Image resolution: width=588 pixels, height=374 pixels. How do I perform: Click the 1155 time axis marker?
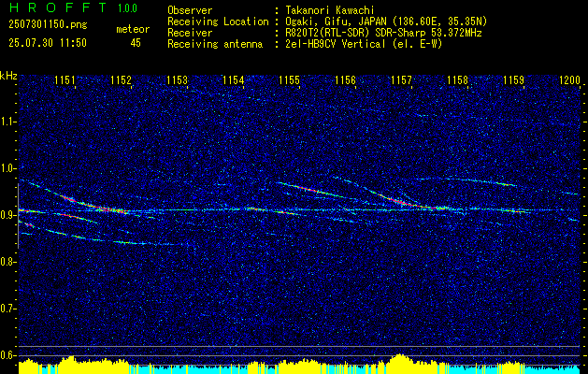coord(290,80)
